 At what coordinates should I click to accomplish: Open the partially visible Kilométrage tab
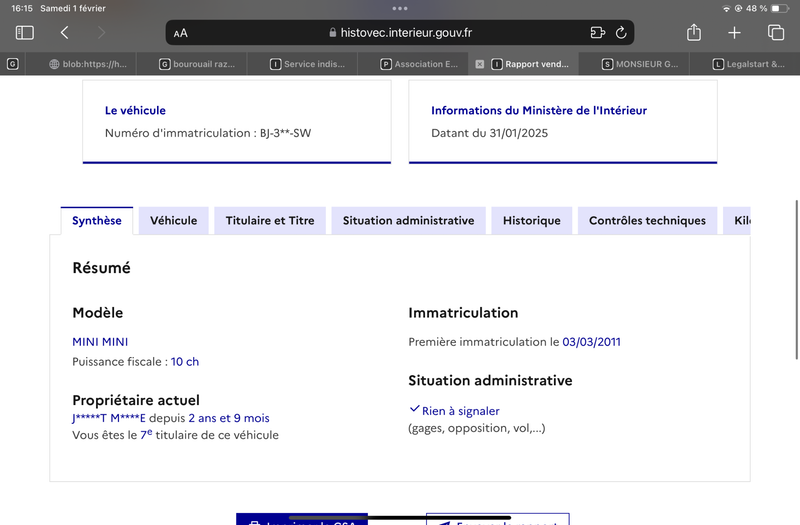[x=737, y=221]
